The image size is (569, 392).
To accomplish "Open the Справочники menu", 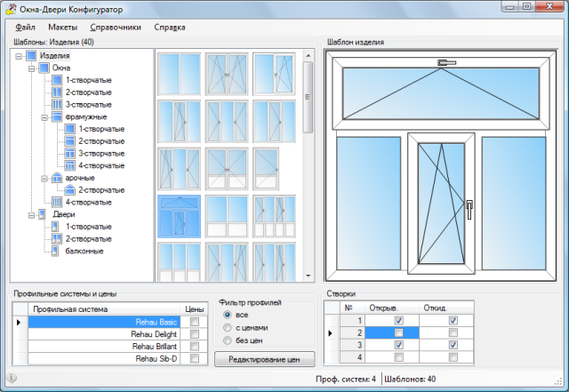I will [116, 28].
